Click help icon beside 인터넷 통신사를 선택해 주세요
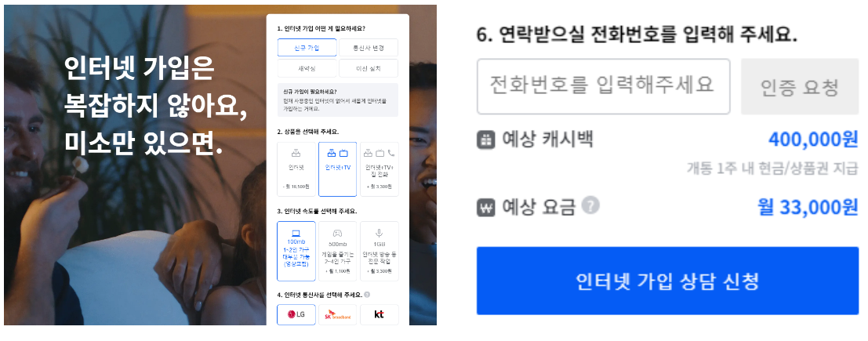Image resolution: width=868 pixels, height=341 pixels. point(367,295)
